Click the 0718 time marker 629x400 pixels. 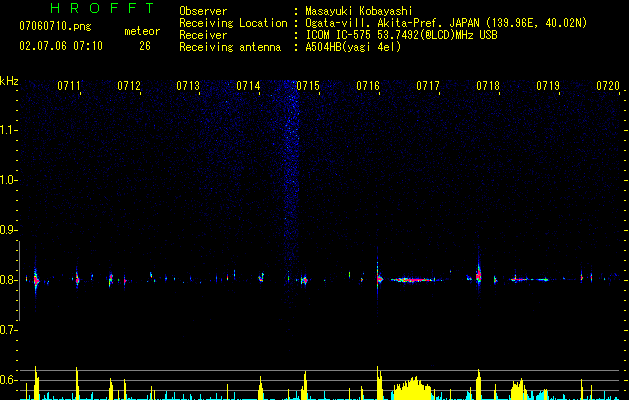coord(488,86)
